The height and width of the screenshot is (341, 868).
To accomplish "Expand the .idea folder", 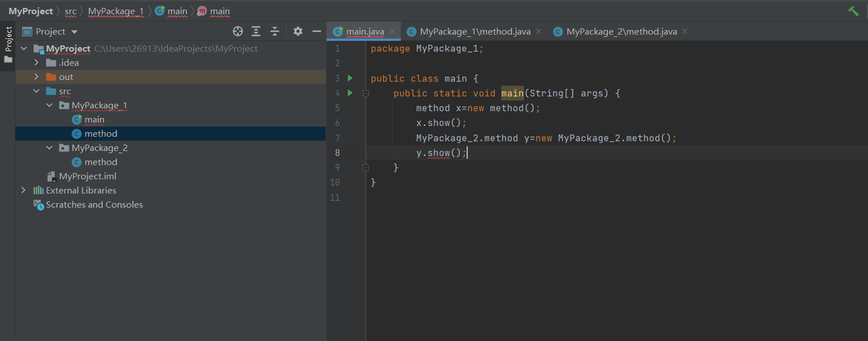I will [36, 62].
